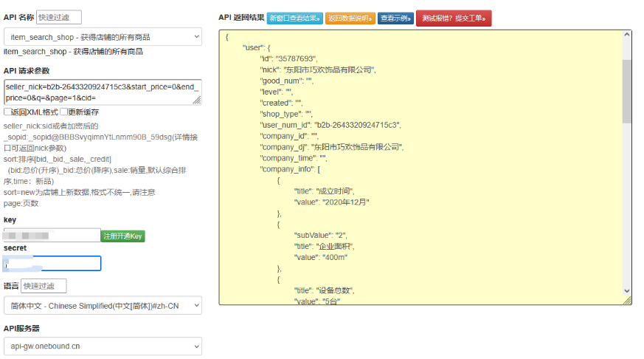The width and height of the screenshot is (644, 359).
Task: Click the item_search_shop description text below dropdown
Action: tap(73, 52)
